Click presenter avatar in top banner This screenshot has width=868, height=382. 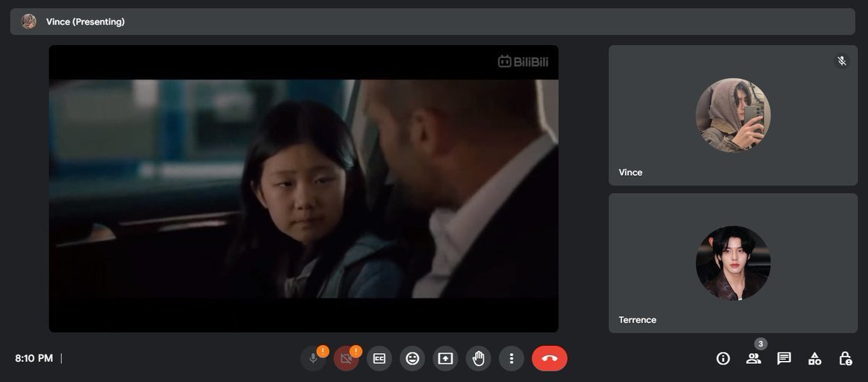coord(29,22)
